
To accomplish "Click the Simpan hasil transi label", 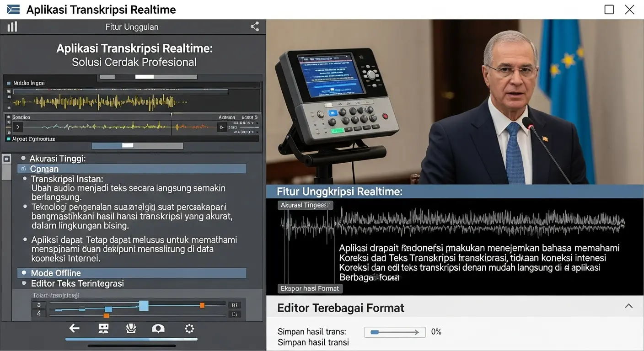I will (313, 342).
